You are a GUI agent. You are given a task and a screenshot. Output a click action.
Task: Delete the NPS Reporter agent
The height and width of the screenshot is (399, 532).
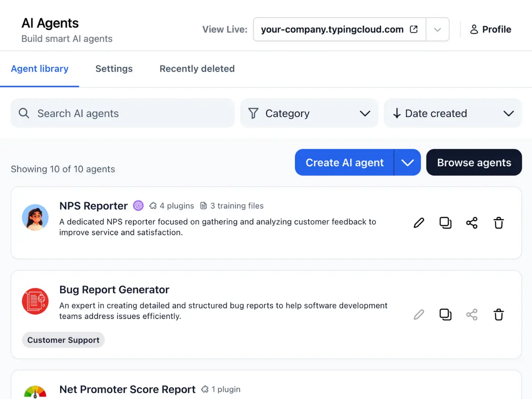click(x=499, y=223)
